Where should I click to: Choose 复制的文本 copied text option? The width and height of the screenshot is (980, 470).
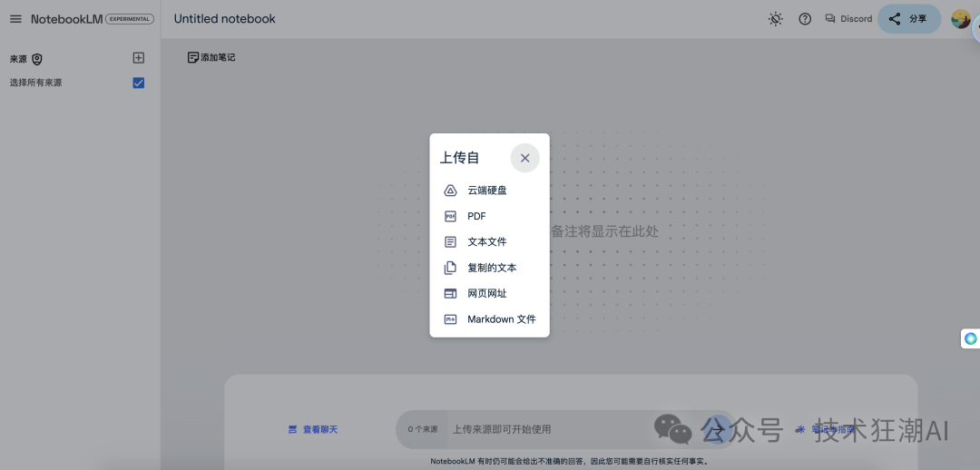click(x=489, y=268)
